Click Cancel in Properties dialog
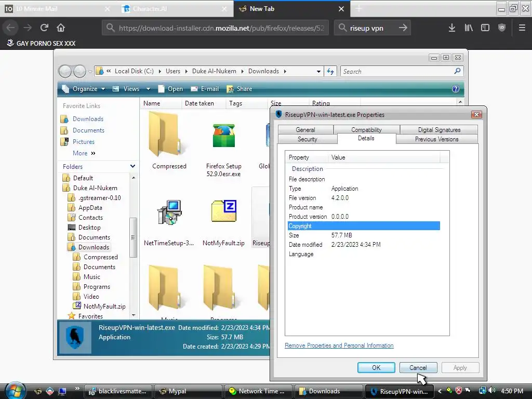The width and height of the screenshot is (532, 399). [x=418, y=368]
